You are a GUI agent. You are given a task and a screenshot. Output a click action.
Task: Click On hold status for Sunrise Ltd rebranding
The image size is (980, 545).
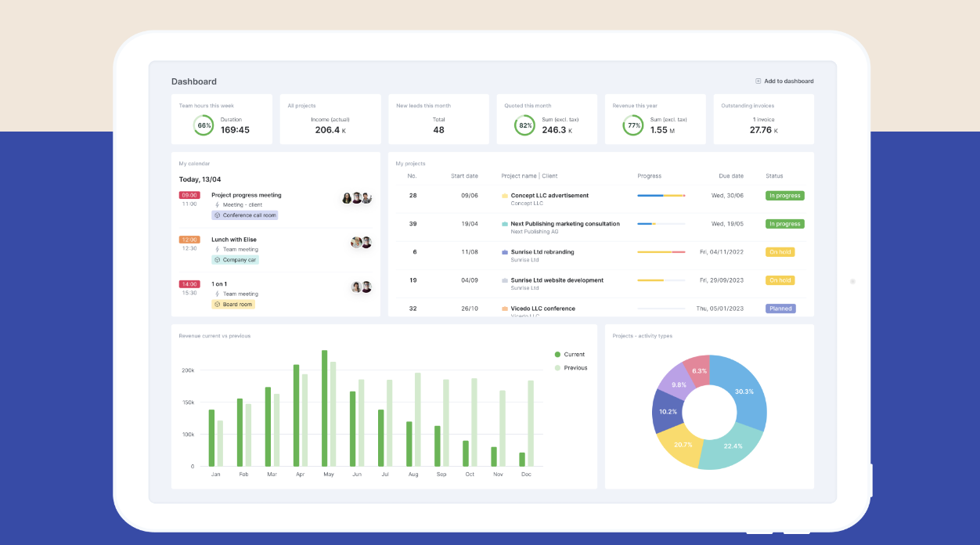click(780, 252)
